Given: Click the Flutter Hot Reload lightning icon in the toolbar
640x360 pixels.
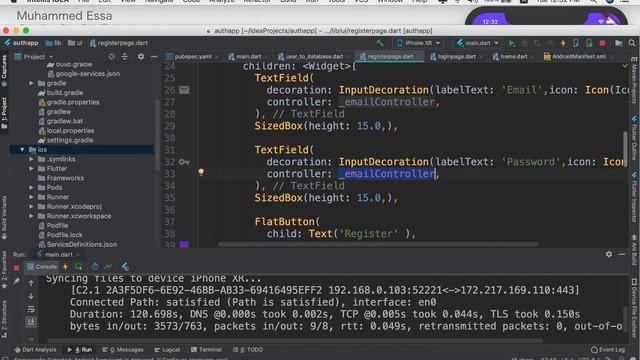Looking at the screenshot, I should (563, 43).
